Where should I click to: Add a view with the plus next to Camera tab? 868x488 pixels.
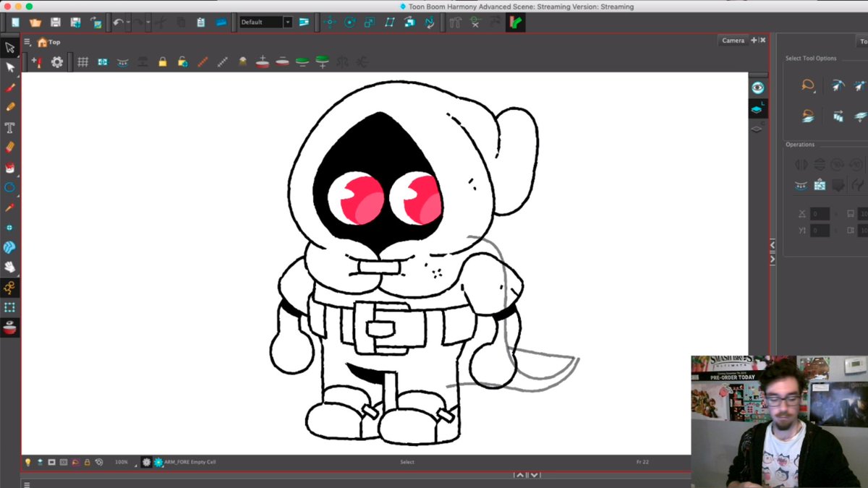coord(754,40)
